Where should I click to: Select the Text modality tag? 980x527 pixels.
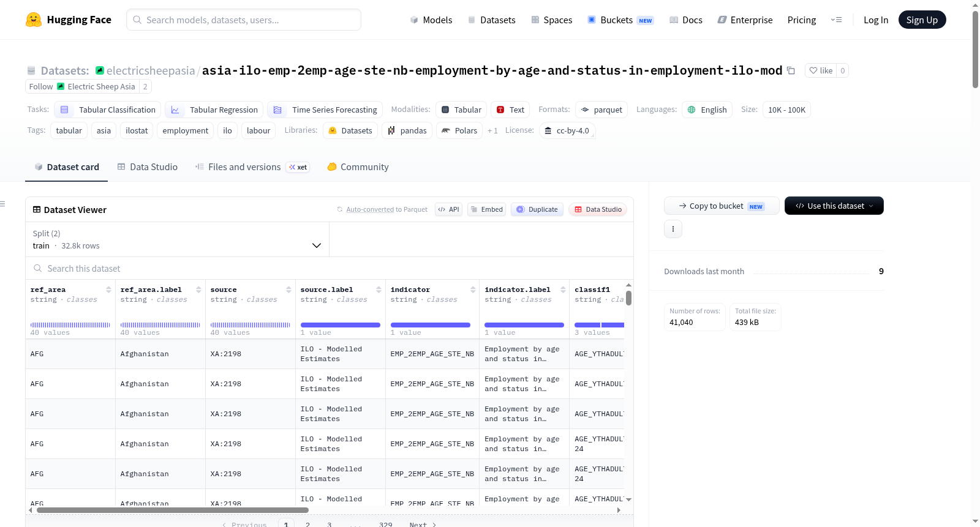pyautogui.click(x=510, y=110)
